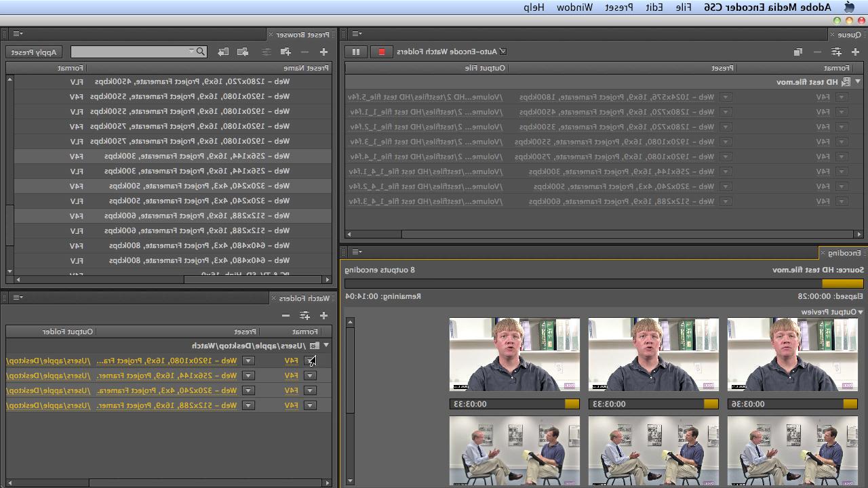Collapse the Output Preview section
This screenshot has width=868, height=488.
861,312
